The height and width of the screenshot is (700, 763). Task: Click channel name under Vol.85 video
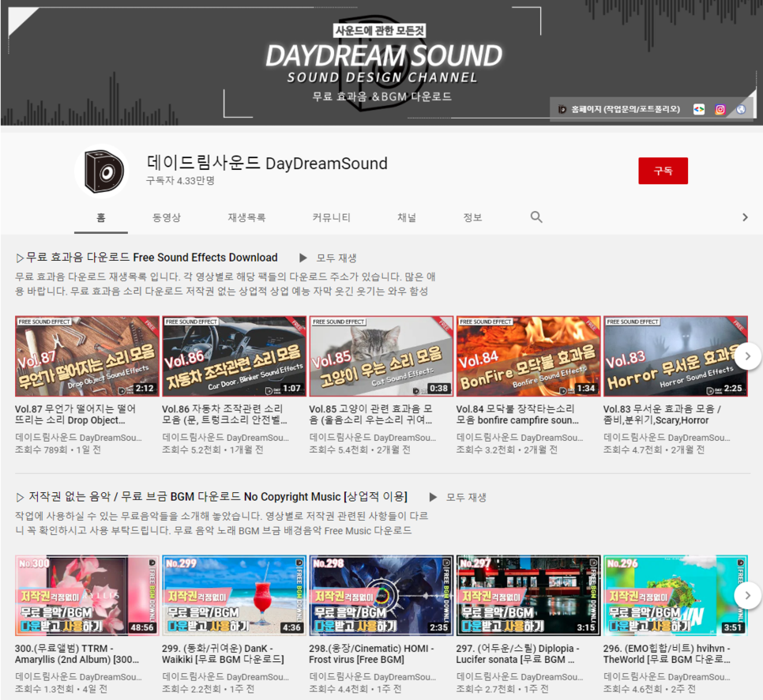[373, 438]
